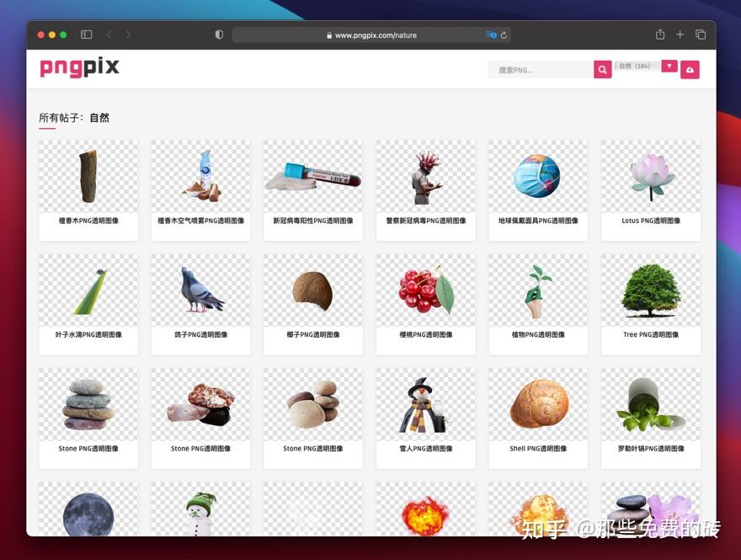Open the pink lotus flower thumbnail
Viewport: 741px width, 560px height.
tap(651, 176)
